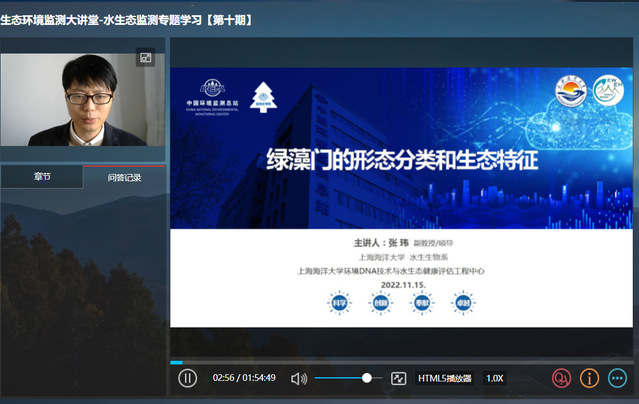Image resolution: width=639 pixels, height=404 pixels.
Task: Open the blue more options icon
Action: (x=617, y=378)
